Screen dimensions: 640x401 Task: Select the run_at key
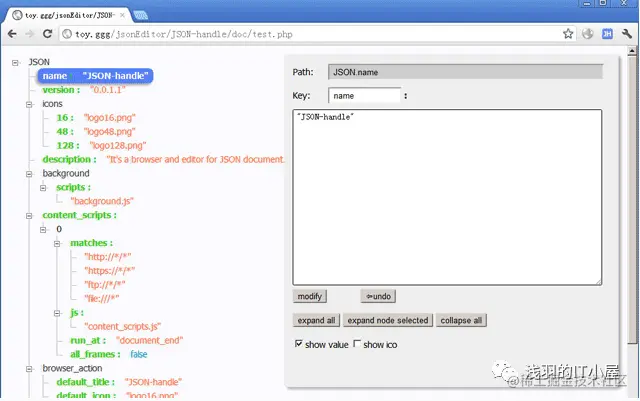pos(88,340)
